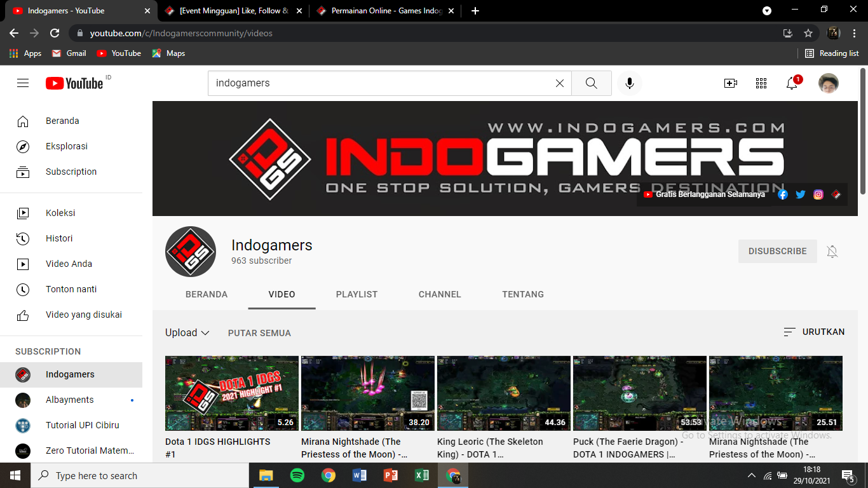Viewport: 868px width, 488px height.
Task: Open Eksplorasi in the sidebar
Action: tap(71, 146)
